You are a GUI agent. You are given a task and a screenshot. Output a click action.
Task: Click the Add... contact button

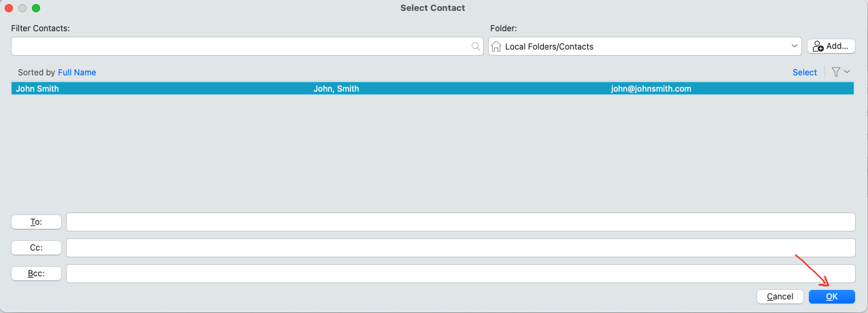[x=831, y=46]
